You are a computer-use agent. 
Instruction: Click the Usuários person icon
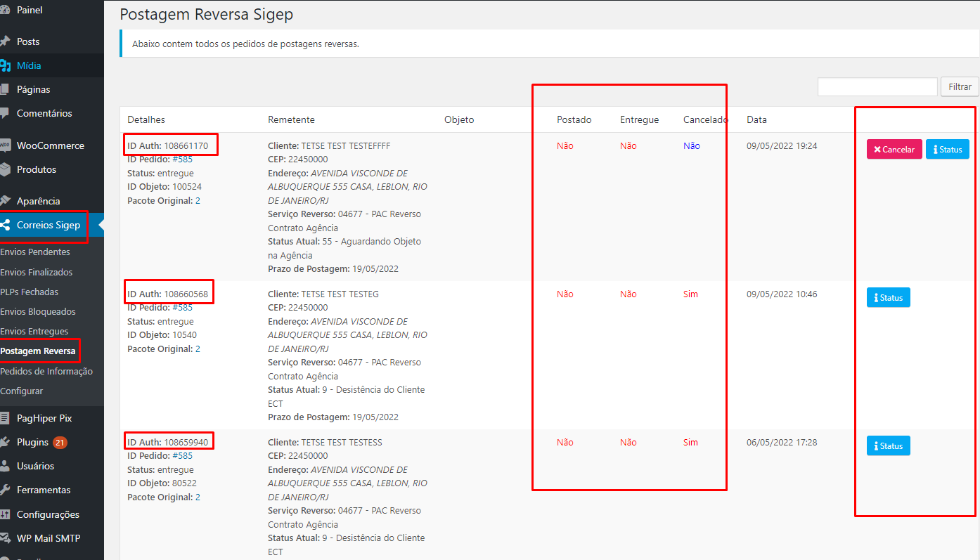[x=5, y=466]
